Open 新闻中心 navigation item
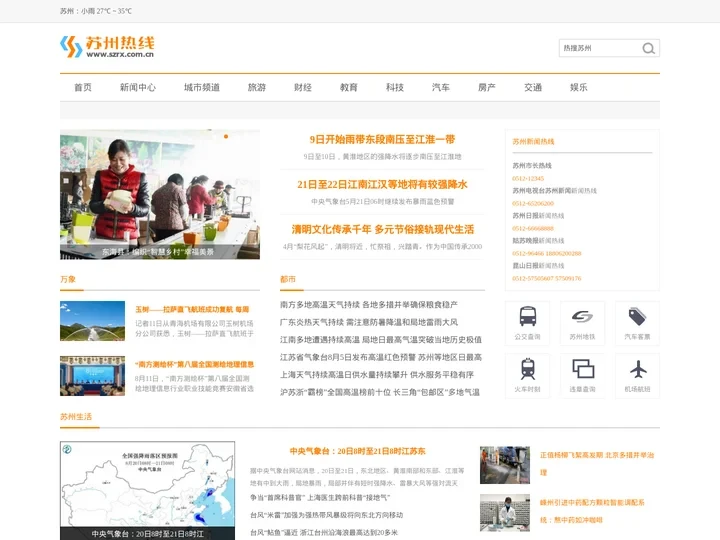This screenshot has height=540, width=720. pyautogui.click(x=138, y=87)
